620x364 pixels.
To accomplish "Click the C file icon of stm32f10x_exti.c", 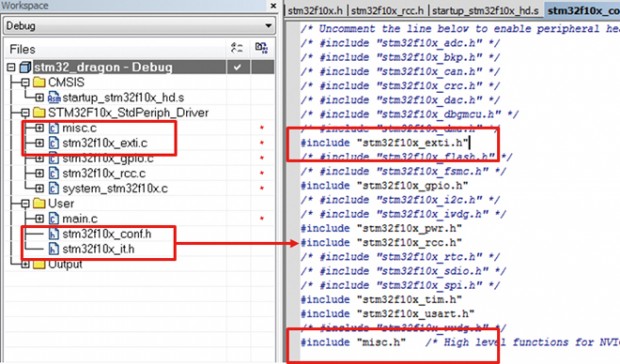I will point(53,143).
